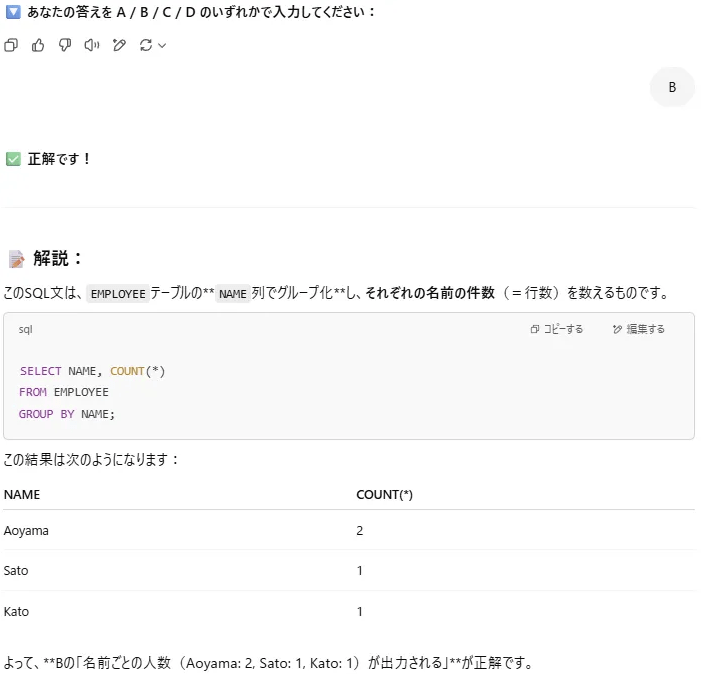Click the NAME column header in the table

point(21,494)
